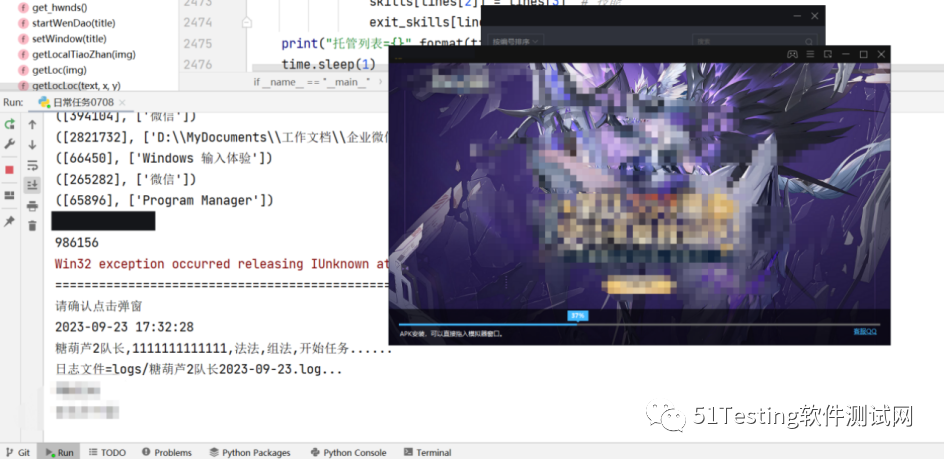Click the [265282] 微信 output line
This screenshot has width=944, height=459.
point(126,180)
